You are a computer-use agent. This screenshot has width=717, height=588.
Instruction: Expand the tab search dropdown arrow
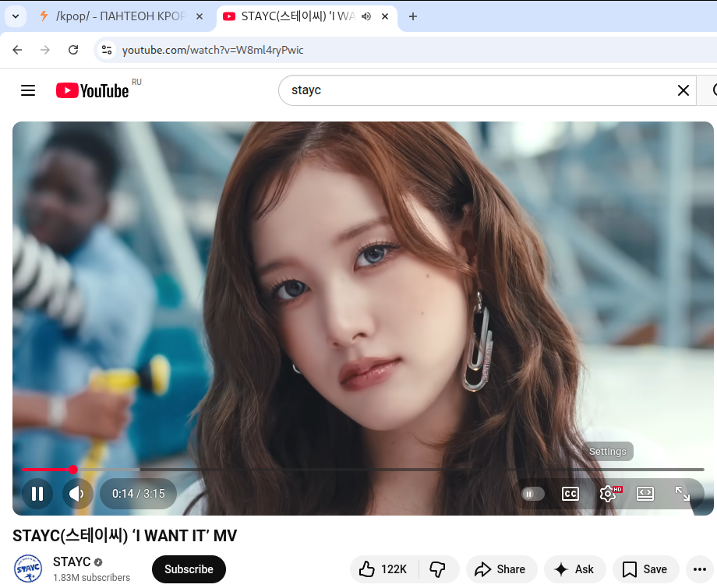[16, 16]
